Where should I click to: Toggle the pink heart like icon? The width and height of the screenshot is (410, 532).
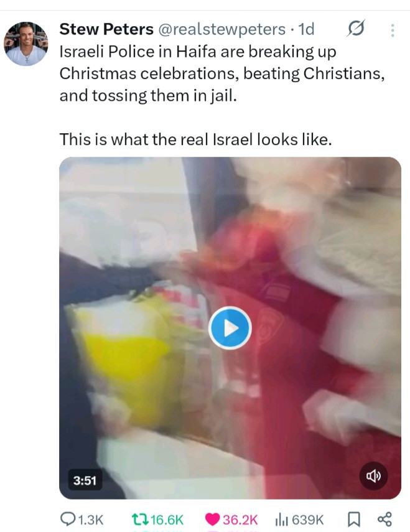(213, 520)
